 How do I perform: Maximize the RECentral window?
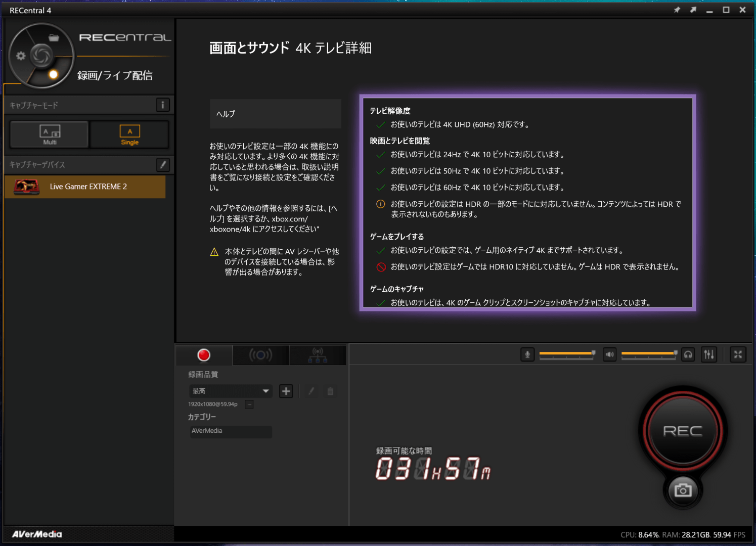point(726,10)
